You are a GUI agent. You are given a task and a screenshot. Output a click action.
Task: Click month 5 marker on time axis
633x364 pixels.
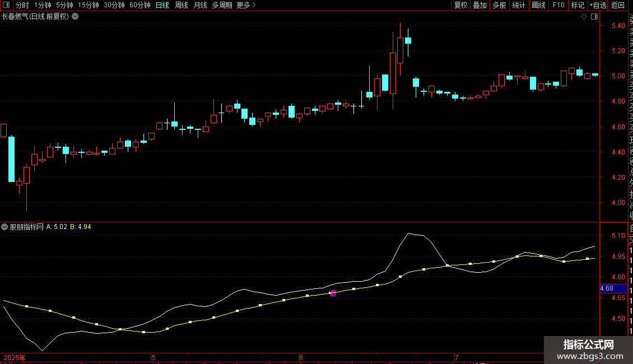click(153, 357)
